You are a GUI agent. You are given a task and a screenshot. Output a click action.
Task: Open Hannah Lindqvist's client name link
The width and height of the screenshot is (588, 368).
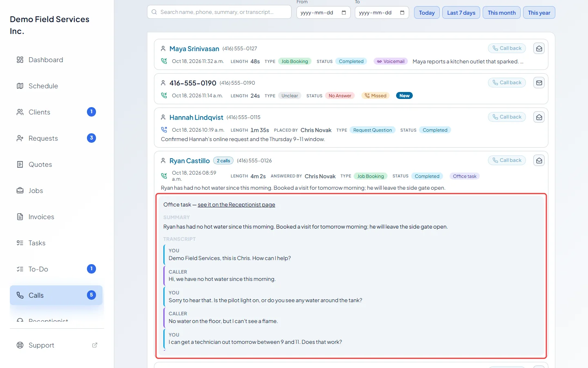pyautogui.click(x=196, y=117)
